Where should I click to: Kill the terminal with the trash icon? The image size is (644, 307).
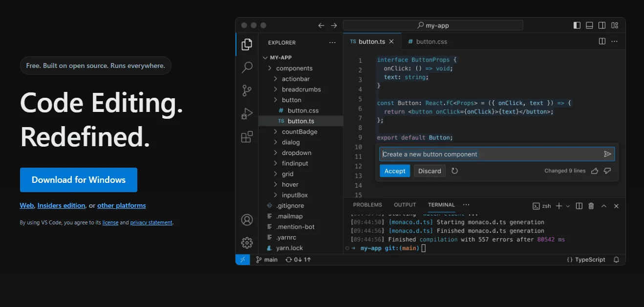[x=591, y=206]
